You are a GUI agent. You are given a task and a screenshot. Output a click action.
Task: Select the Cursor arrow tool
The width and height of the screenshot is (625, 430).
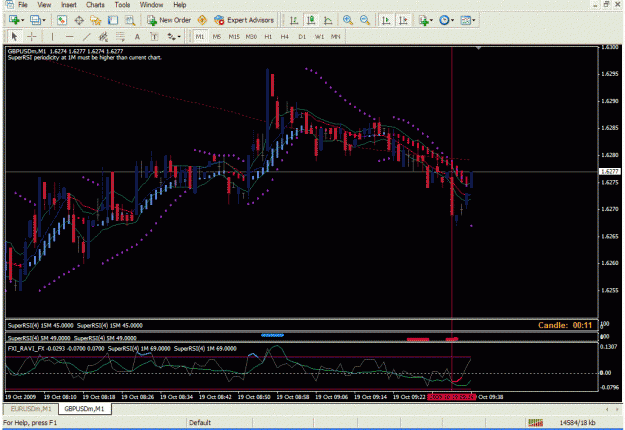(x=14, y=37)
